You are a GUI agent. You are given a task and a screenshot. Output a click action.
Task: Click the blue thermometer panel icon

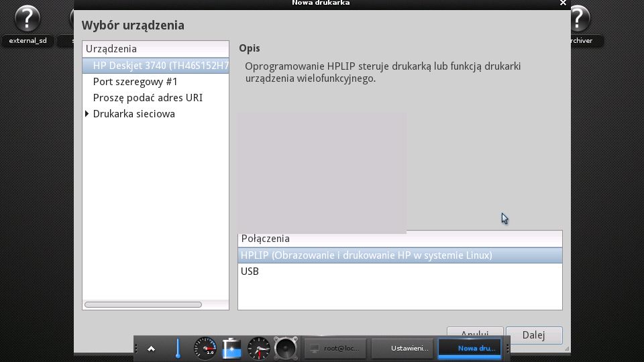pos(178,349)
